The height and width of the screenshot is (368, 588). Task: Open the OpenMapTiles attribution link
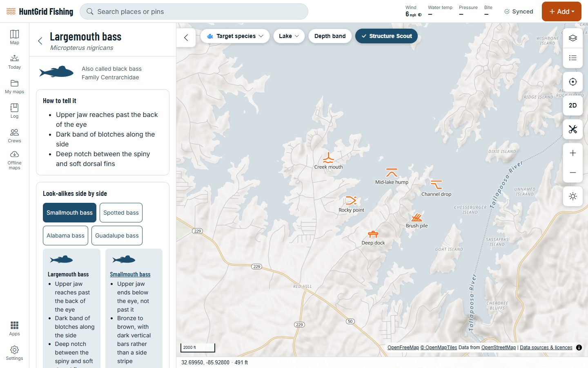point(439,348)
